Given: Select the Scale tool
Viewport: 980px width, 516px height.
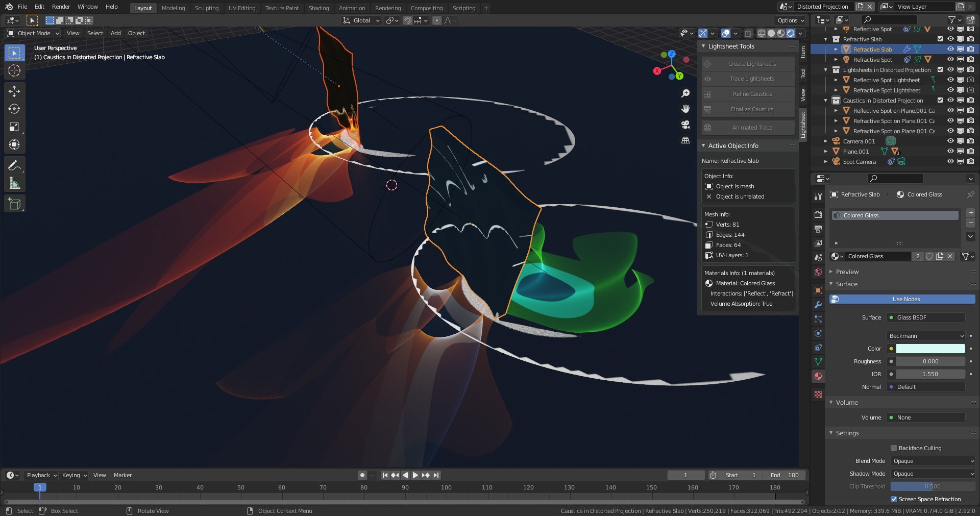Looking at the screenshot, I should point(14,127).
